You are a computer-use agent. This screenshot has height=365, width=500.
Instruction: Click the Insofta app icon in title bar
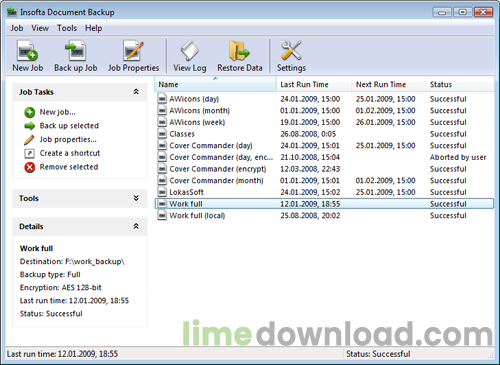(12, 12)
